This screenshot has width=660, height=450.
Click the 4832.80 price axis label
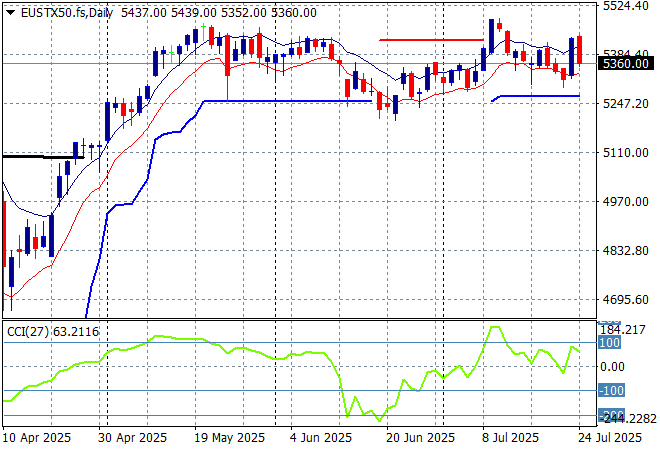[x=626, y=250]
